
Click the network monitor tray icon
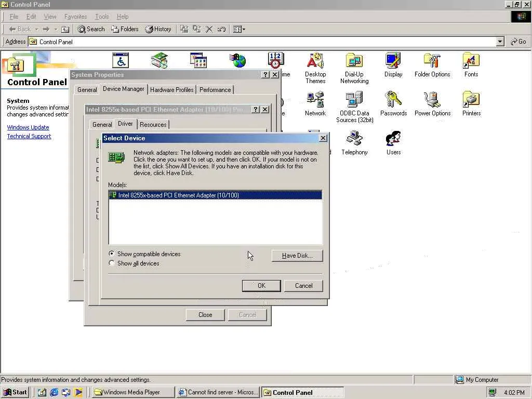(x=493, y=392)
